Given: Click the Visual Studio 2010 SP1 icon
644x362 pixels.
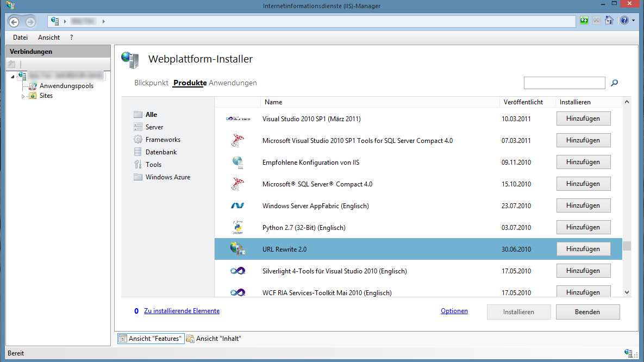Looking at the screenshot, I should pyautogui.click(x=238, y=118).
